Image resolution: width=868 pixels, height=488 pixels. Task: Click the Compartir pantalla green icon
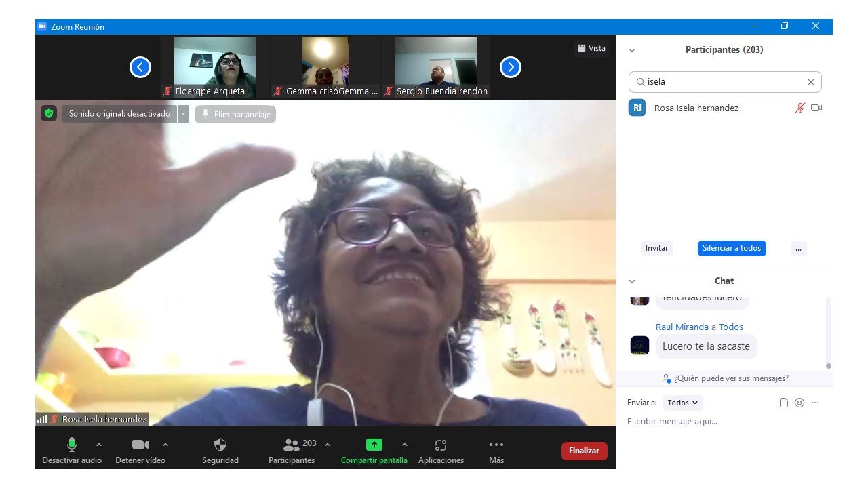(x=374, y=445)
